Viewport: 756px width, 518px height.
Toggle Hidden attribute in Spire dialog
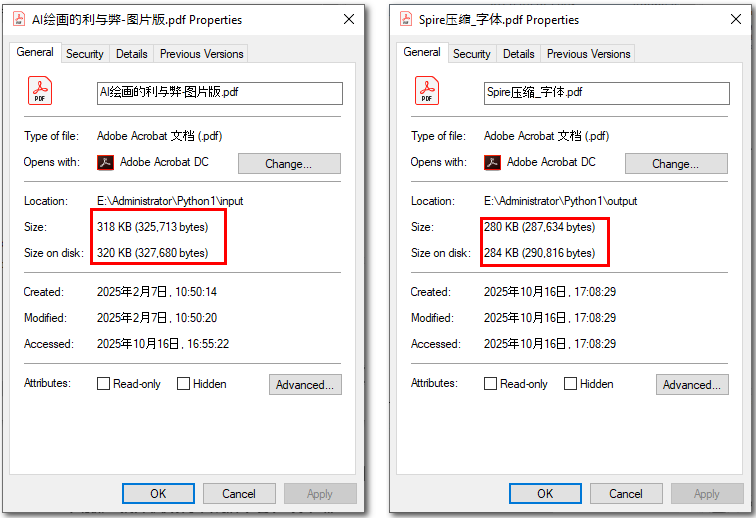(x=571, y=384)
